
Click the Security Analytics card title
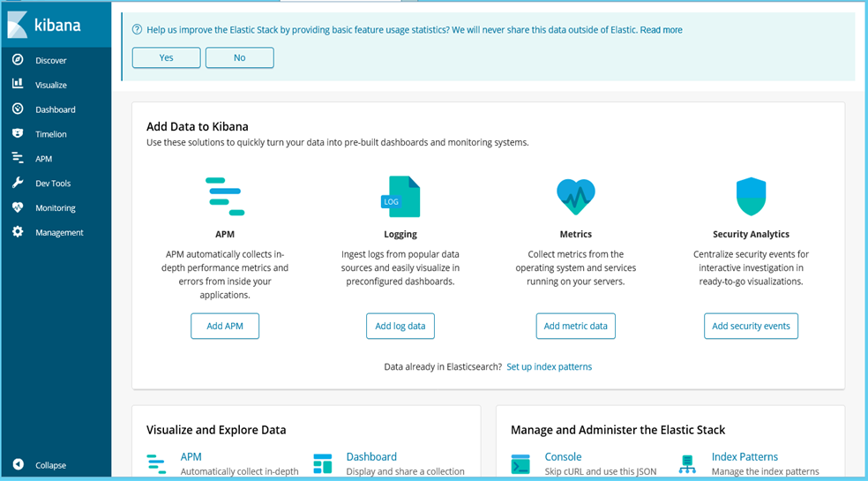(x=752, y=235)
